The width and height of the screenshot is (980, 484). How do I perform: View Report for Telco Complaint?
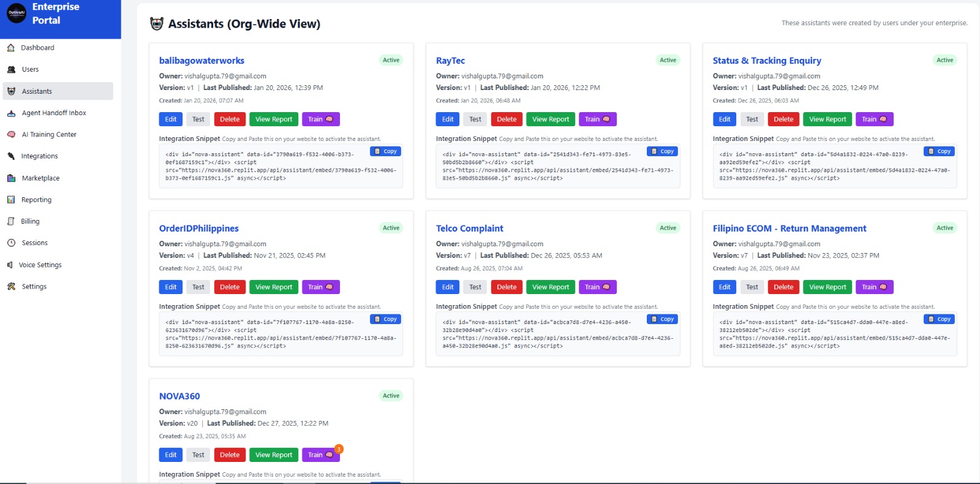(551, 287)
